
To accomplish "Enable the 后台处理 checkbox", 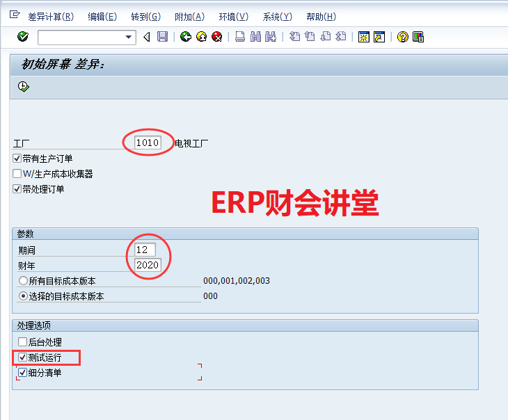I will click(23, 342).
